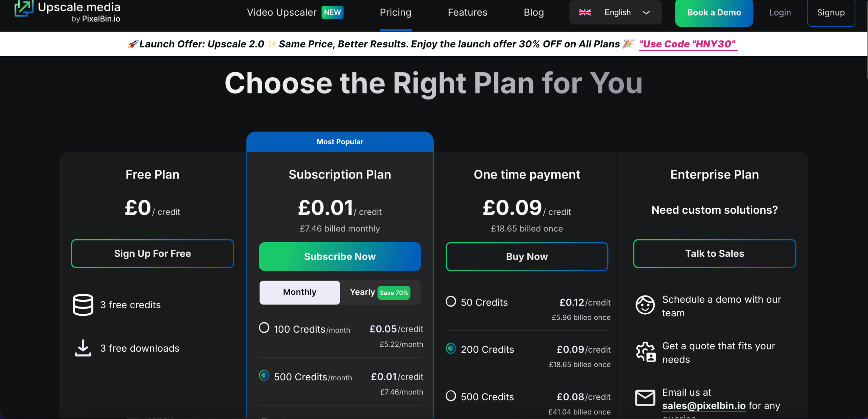Click the schedule demo face icon

[645, 305]
